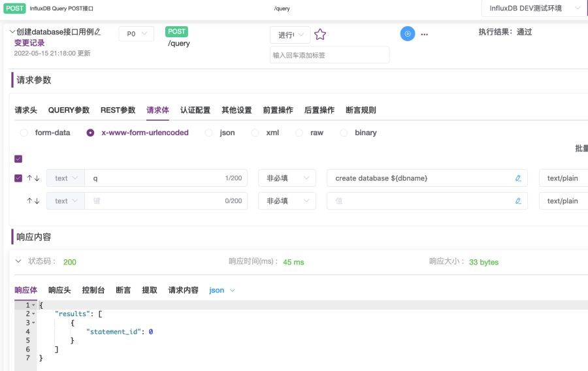The image size is (588, 371).
Task: Click the empty key input field
Action: click(166, 201)
